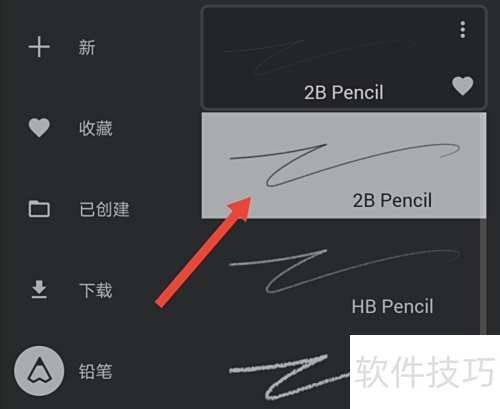Pick the HB Pencil brush stroke preview
The image size is (500, 409).
tap(345, 271)
